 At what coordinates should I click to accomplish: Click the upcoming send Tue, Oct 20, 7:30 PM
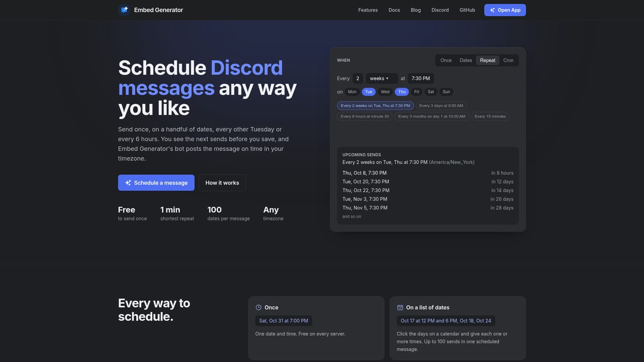click(366, 182)
